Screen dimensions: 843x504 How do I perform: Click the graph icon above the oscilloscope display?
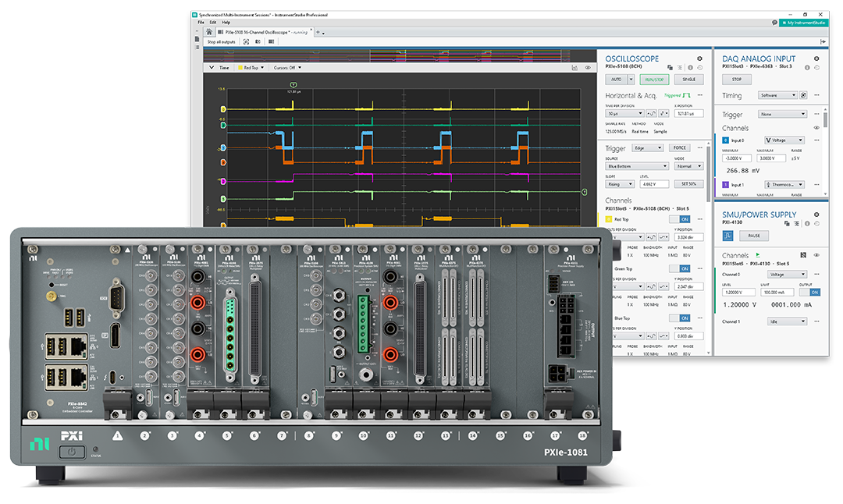click(x=574, y=68)
